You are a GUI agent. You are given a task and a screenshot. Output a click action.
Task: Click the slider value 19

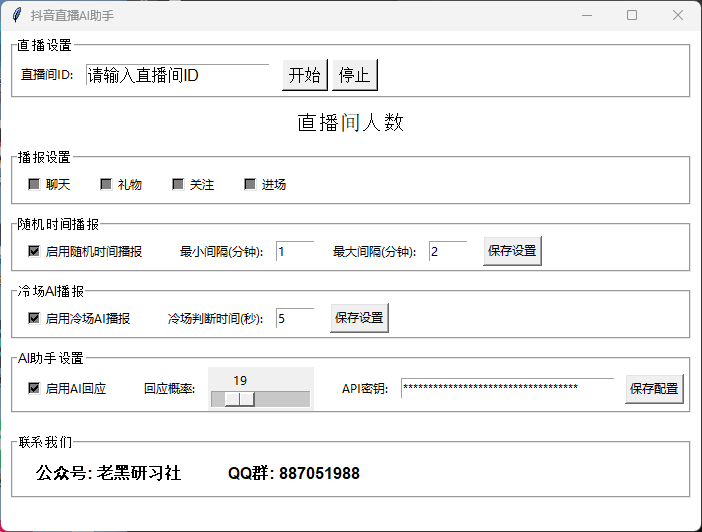point(240,381)
